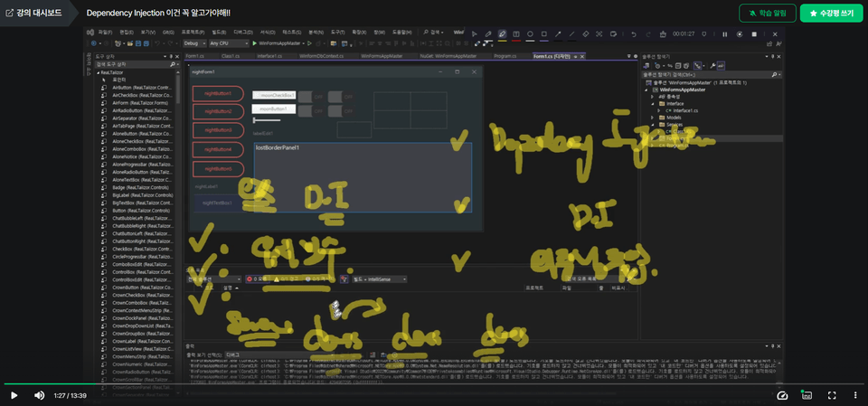The height and width of the screenshot is (406, 868).
Task: Collapse the Services folder
Action: 652,125
